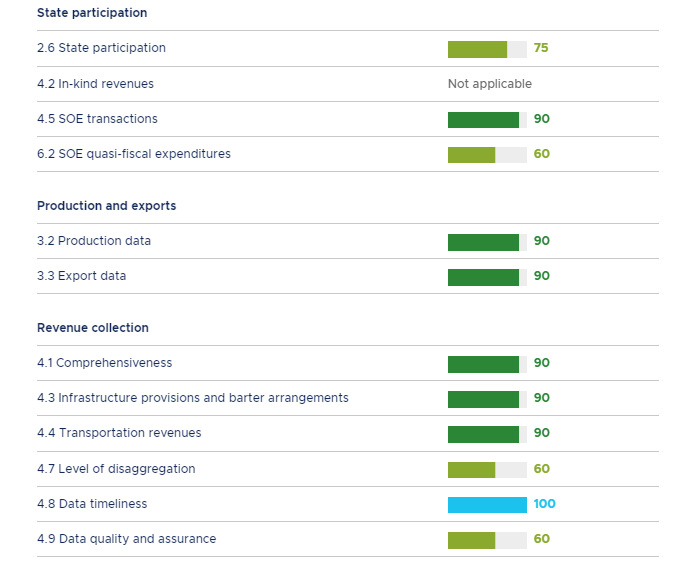This screenshot has height=580, width=685.
Task: Select the '4.1 Comprehensiveness' label
Action: pyautogui.click(x=104, y=363)
